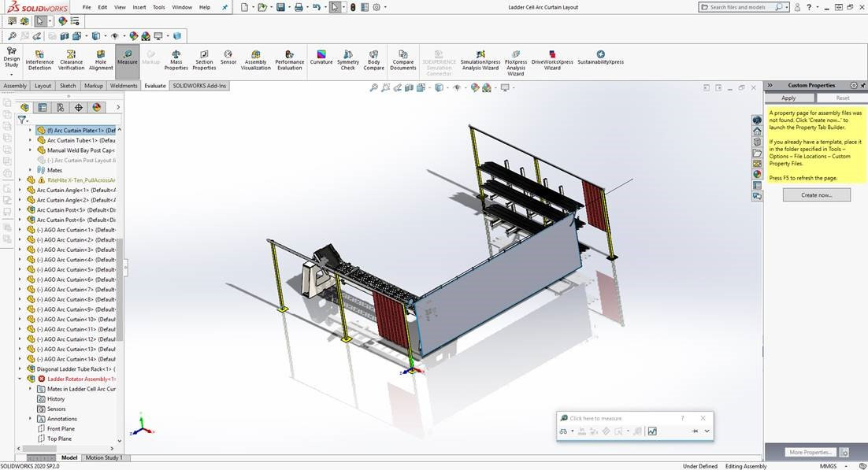Open DisplayManager color sphere tab
868x470 pixels.
pos(96,107)
